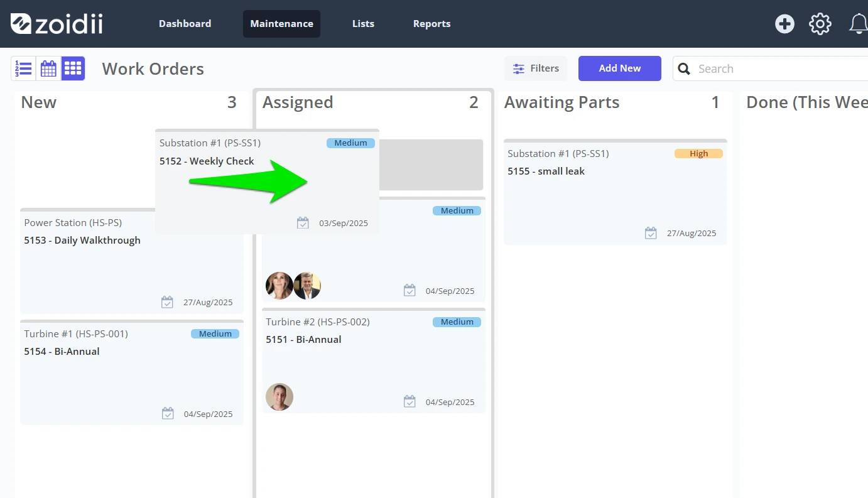Click Turbine #1 (HS-PS-001) asset label
The image size is (868, 498).
point(76,334)
